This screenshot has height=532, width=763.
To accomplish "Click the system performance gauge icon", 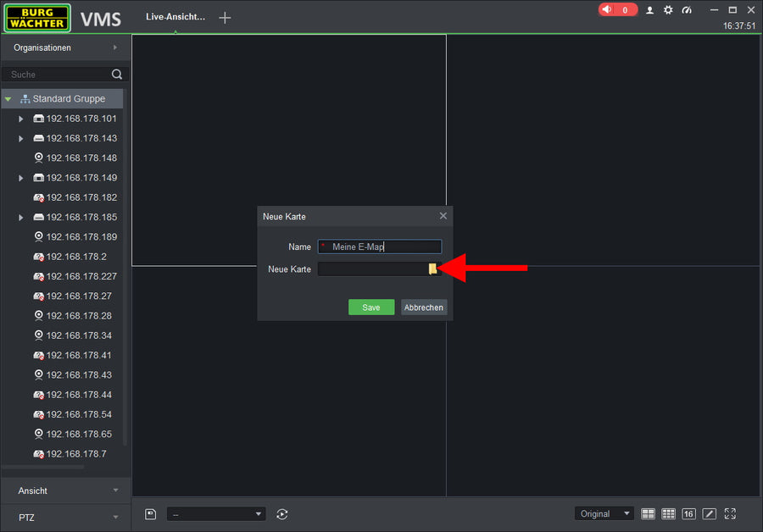I will point(687,10).
